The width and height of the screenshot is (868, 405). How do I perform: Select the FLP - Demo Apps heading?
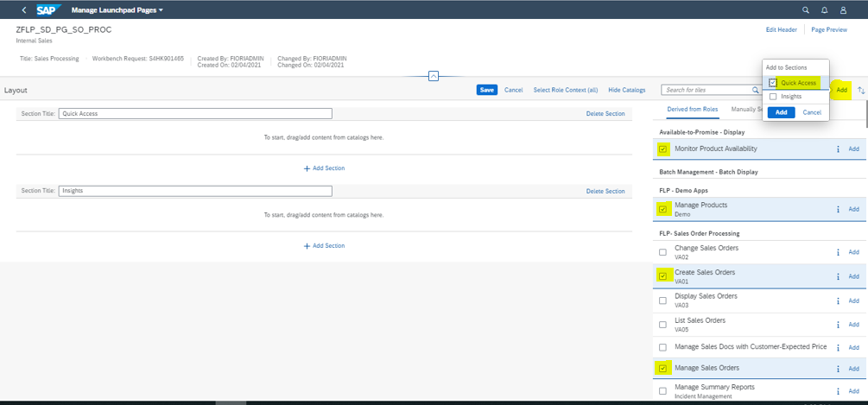click(684, 190)
